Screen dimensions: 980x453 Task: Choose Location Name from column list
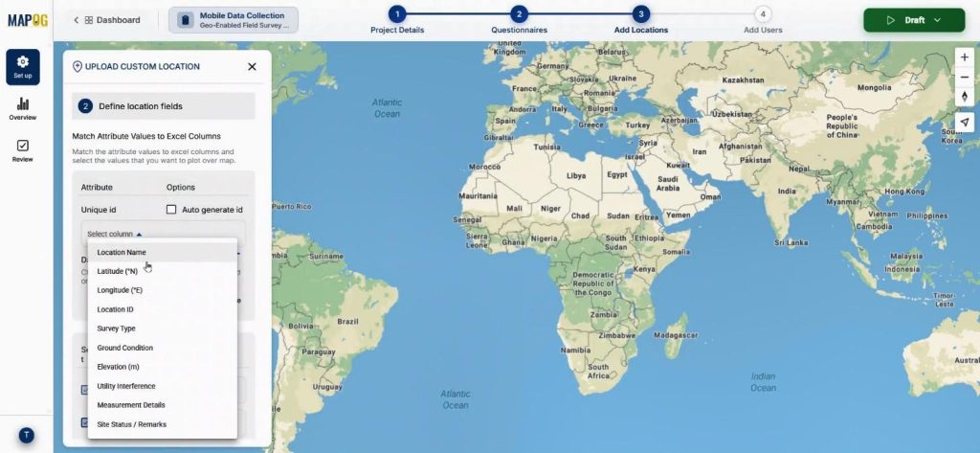tap(122, 252)
